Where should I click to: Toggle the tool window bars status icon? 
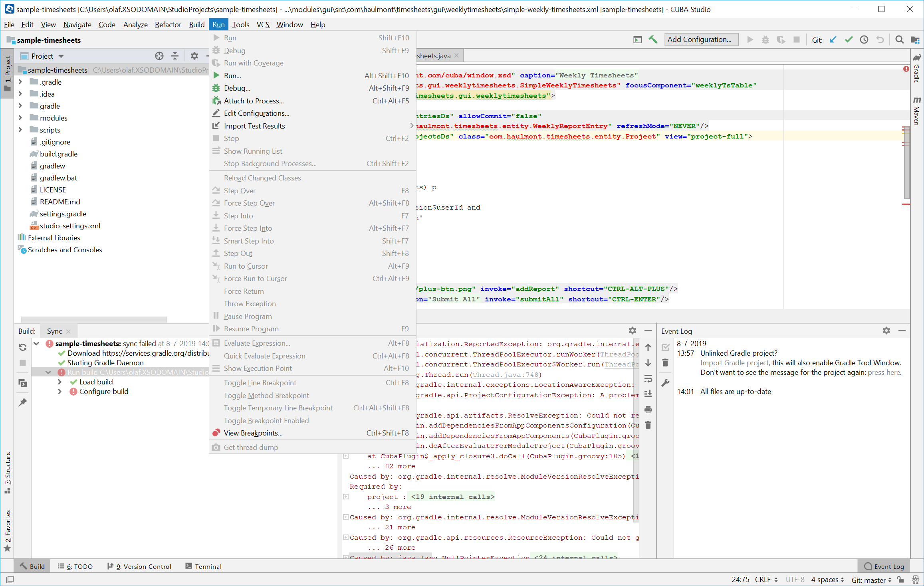10,579
